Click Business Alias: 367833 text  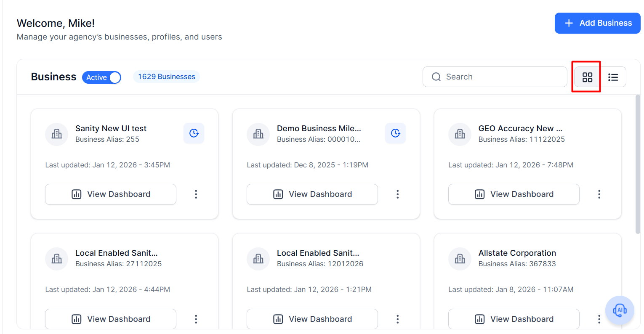(517, 264)
